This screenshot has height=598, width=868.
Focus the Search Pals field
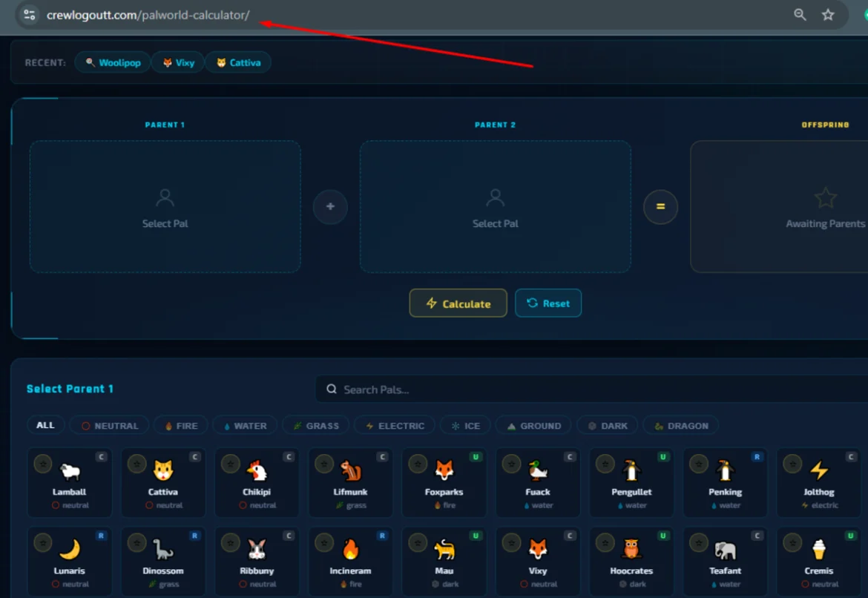(591, 390)
